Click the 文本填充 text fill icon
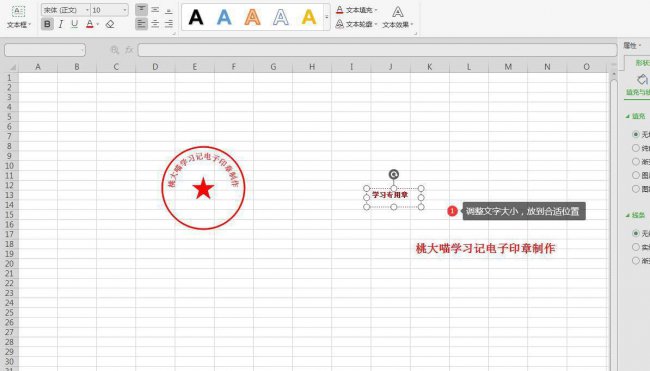650x371 pixels. point(340,10)
